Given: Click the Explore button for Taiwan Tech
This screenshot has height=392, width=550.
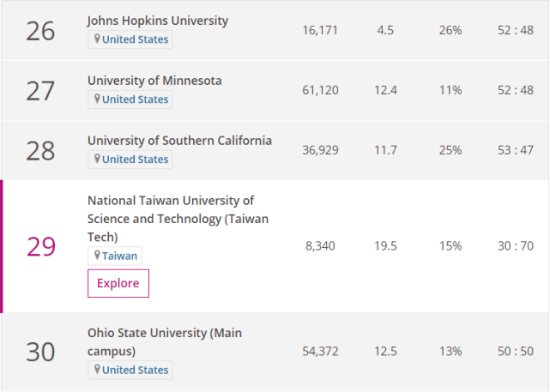Looking at the screenshot, I should click(118, 283).
